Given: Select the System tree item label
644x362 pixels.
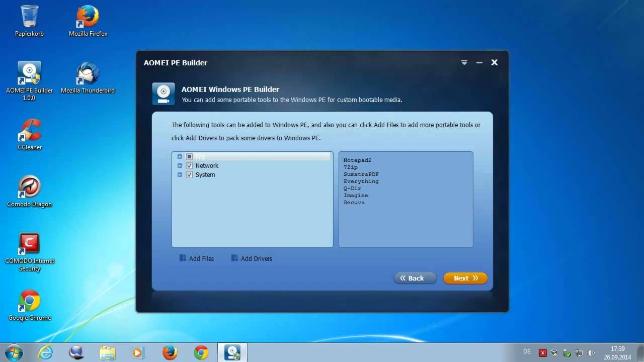Looking at the screenshot, I should coord(205,174).
